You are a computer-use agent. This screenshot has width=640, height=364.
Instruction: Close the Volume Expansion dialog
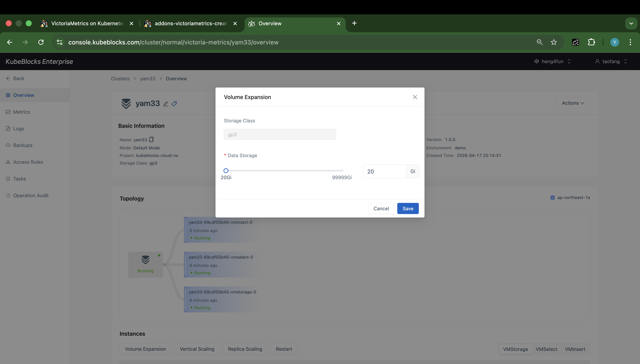pos(415,97)
